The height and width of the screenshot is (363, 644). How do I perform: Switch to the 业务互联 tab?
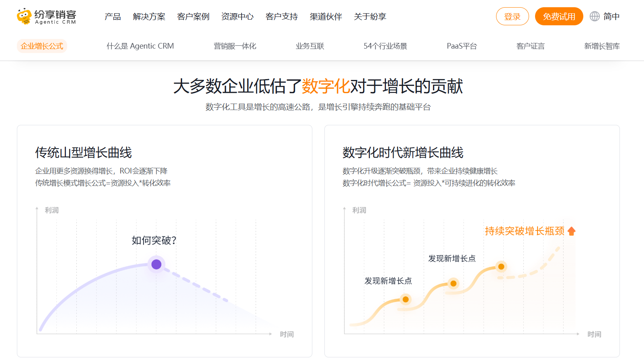point(310,46)
